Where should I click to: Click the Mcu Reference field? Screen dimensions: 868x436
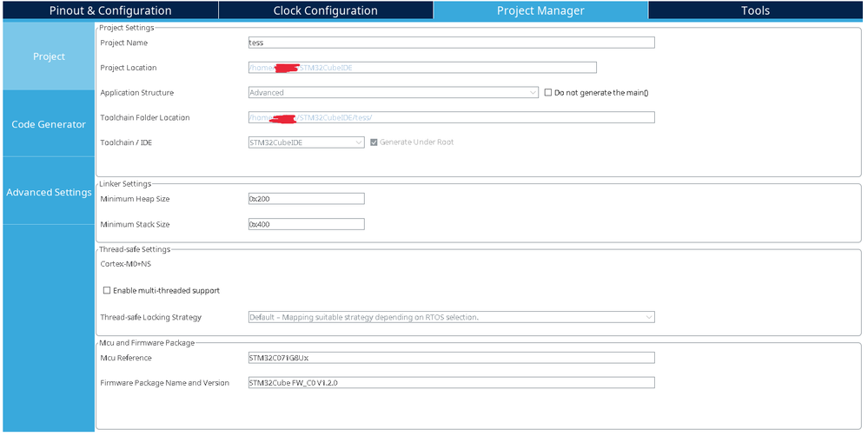coord(451,358)
